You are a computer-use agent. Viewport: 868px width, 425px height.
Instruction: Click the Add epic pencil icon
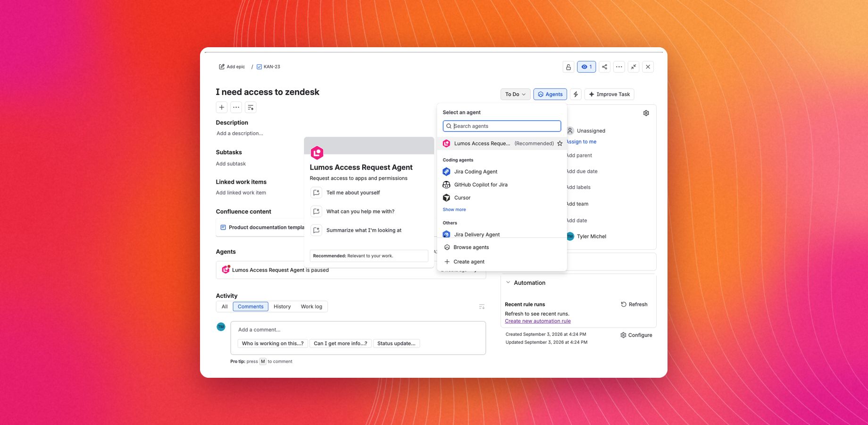pos(222,67)
